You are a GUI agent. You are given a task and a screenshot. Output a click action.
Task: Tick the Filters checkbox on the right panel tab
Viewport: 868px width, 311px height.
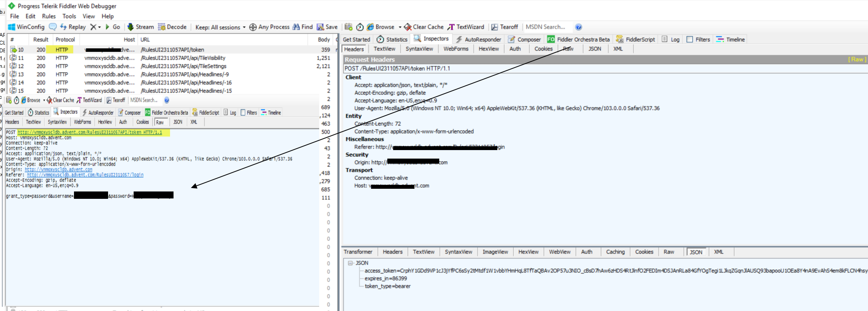(689, 39)
